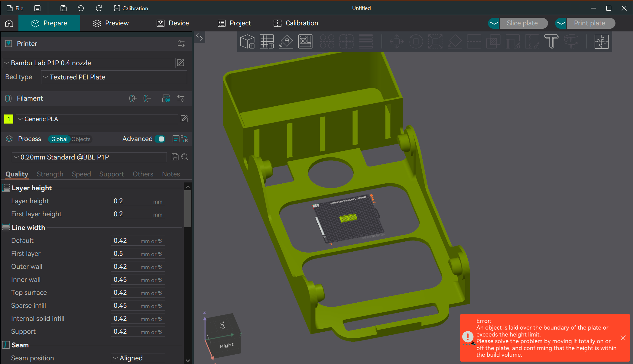Expand the printer preset dropdown
Screen dimensions: 633x364
point(89,63)
